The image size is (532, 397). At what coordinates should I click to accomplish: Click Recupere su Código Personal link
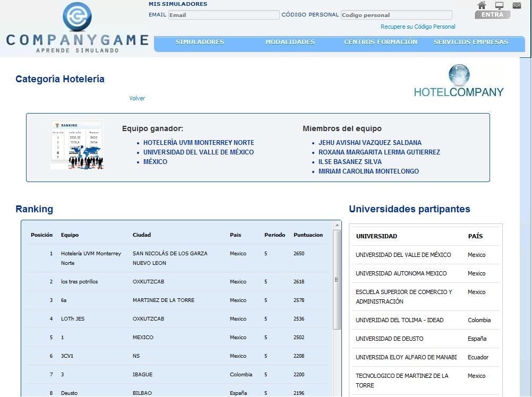tap(417, 27)
